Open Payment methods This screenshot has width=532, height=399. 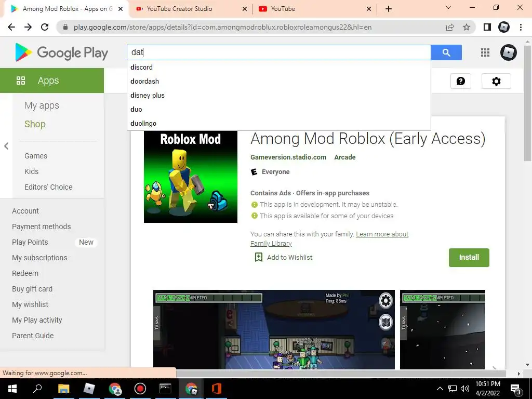pyautogui.click(x=42, y=227)
